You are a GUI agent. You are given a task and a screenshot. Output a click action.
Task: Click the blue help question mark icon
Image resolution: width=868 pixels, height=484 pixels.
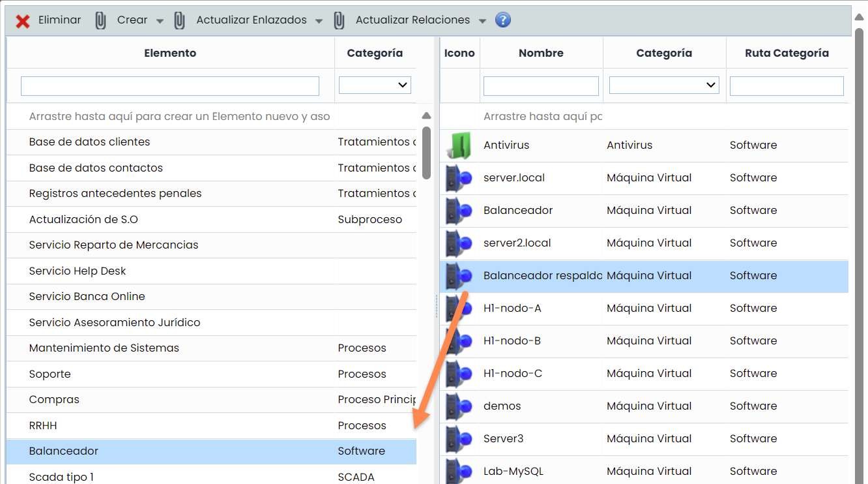point(502,20)
